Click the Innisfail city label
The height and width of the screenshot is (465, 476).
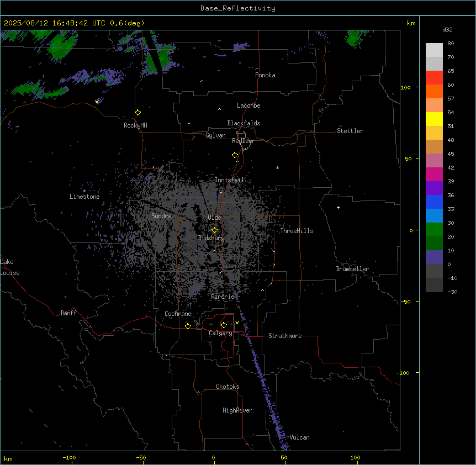point(230,180)
